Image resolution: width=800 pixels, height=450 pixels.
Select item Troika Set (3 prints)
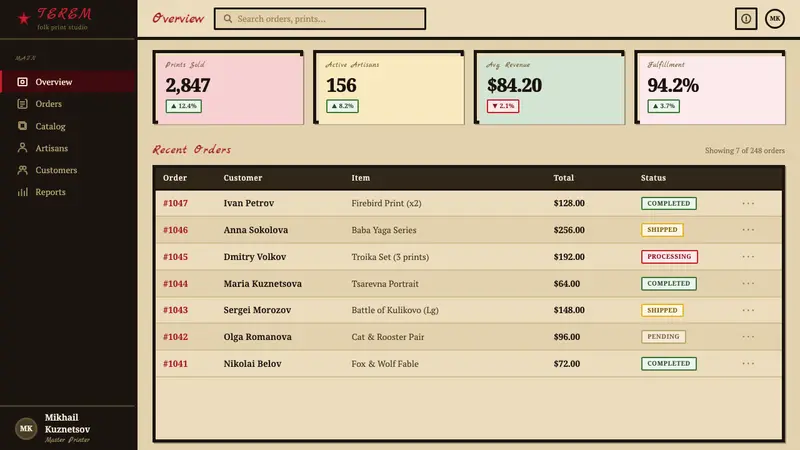pyautogui.click(x=390, y=257)
